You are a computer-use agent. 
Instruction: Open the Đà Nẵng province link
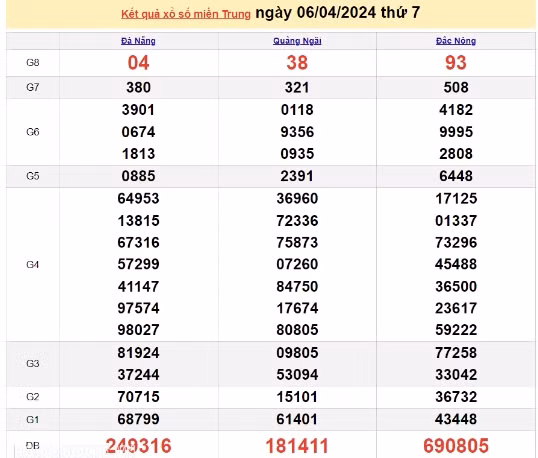(138, 41)
